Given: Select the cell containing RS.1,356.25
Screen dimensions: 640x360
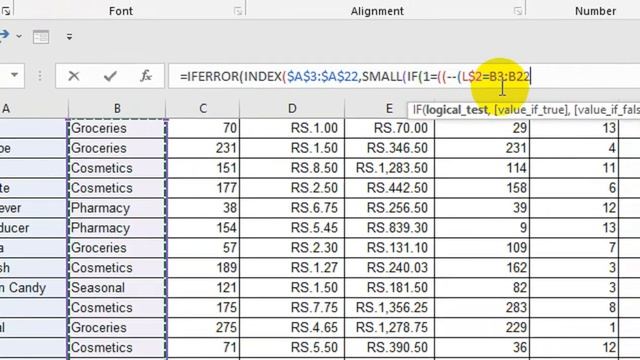Looking at the screenshot, I should (389, 308).
